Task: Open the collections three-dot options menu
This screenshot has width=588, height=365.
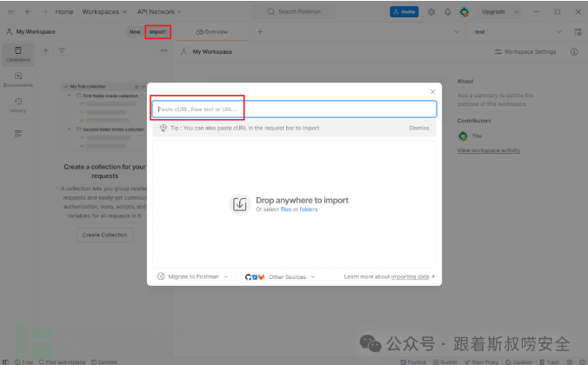Action: (164, 50)
